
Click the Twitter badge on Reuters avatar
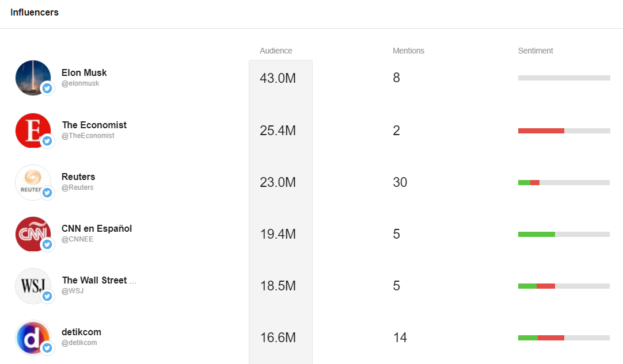click(47, 193)
